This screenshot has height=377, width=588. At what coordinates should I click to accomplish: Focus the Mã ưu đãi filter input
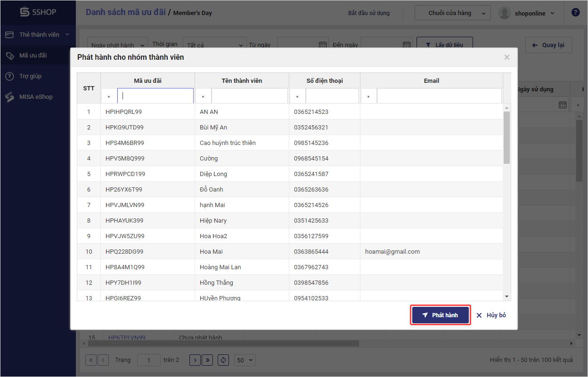click(x=155, y=96)
